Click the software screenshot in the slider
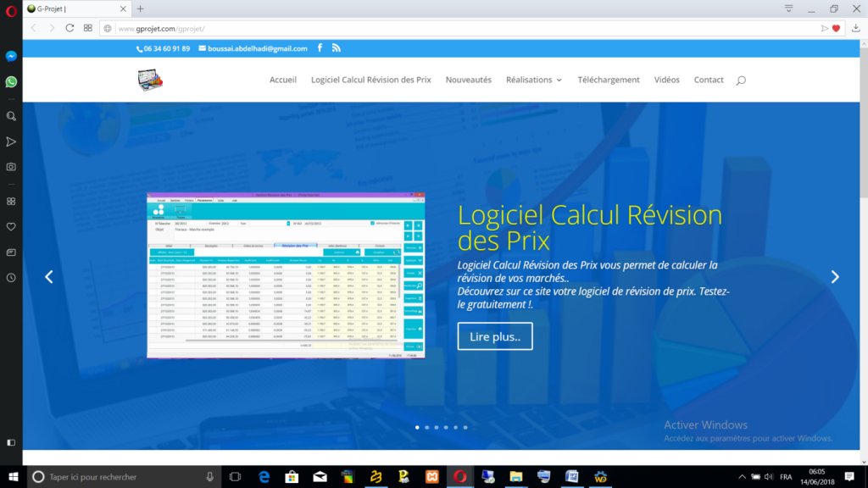The height and width of the screenshot is (488, 868). [x=286, y=275]
